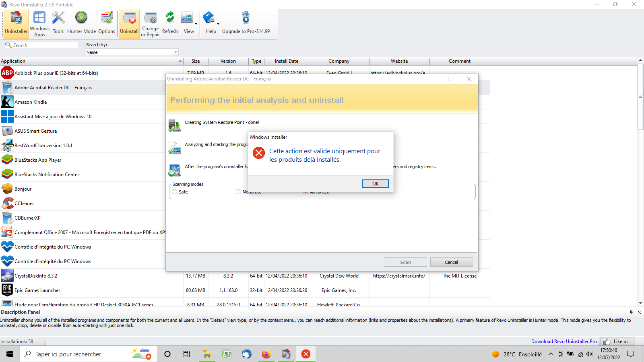Open the Tools toolbar icon
This screenshot has height=362, width=644.
click(x=58, y=23)
